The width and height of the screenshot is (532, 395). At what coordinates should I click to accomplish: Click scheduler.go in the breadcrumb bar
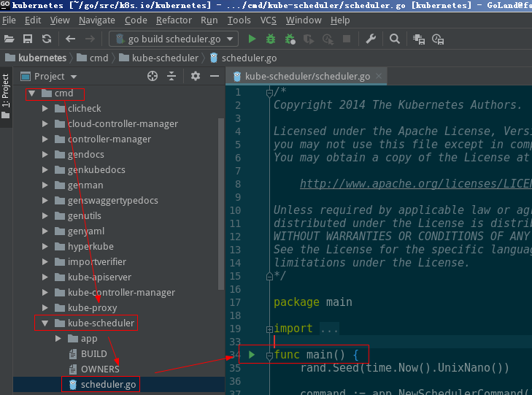243,58
